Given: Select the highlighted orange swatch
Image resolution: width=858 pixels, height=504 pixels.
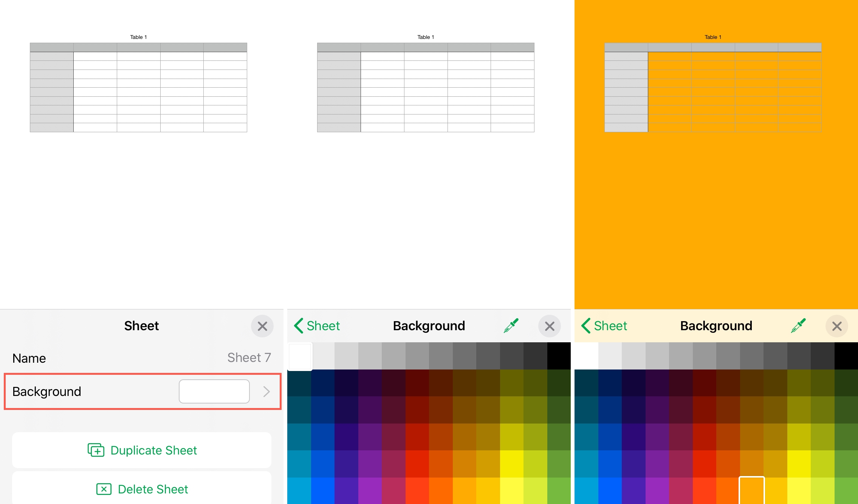Looking at the screenshot, I should (x=752, y=491).
